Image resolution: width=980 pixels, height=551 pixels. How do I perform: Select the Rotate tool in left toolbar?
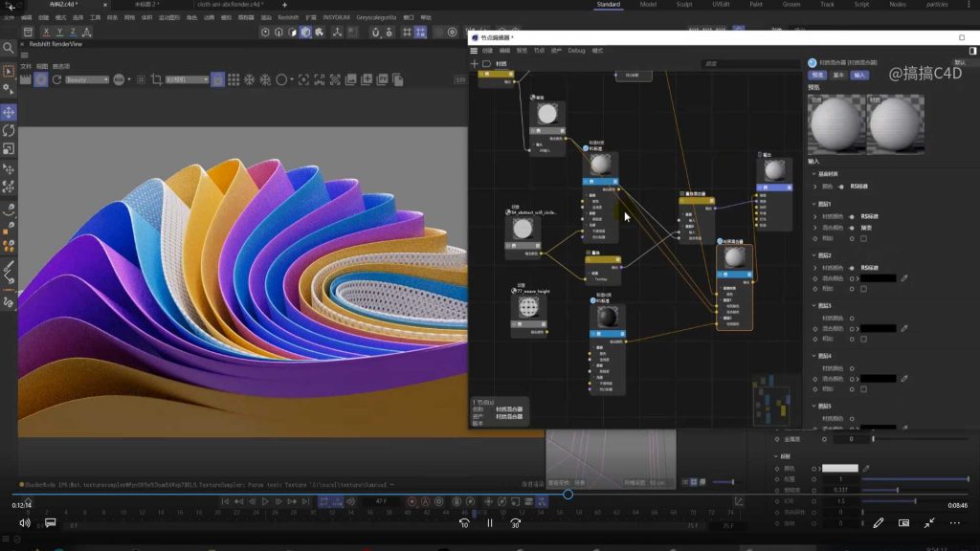[9, 131]
